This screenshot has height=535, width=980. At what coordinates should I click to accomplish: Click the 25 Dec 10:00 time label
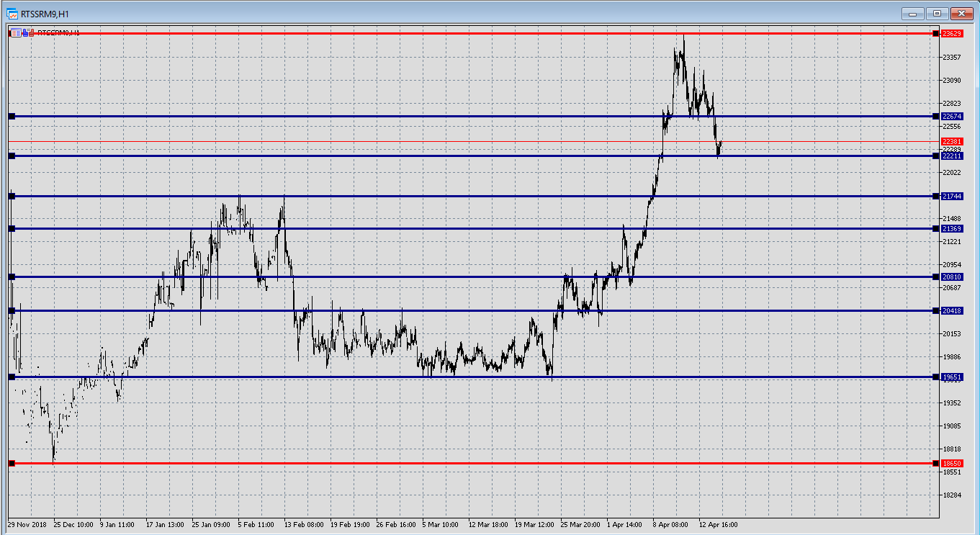[x=73, y=525]
